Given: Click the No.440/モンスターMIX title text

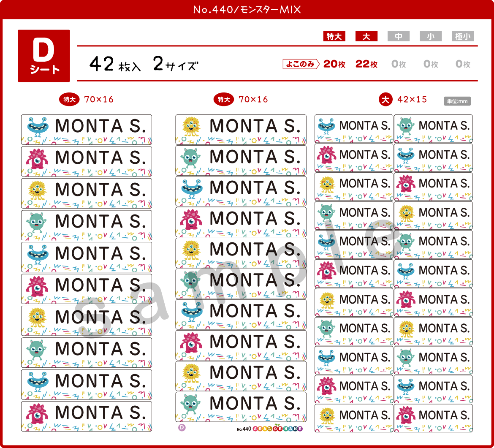Looking at the screenshot, I should [247, 9].
